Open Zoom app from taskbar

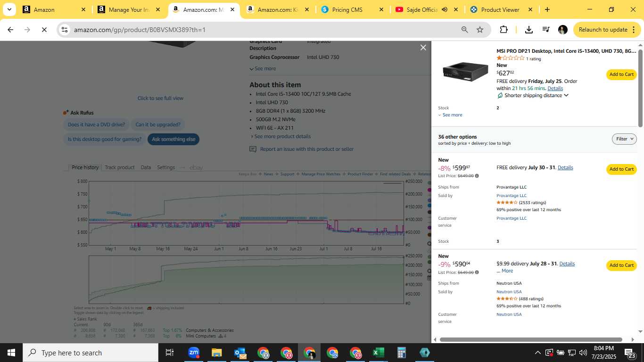[193, 353]
